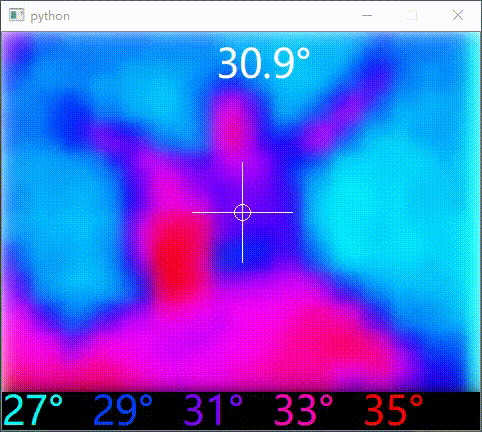482x432 pixels.
Task: Select the 27° cyan legend label
Action: (x=34, y=410)
